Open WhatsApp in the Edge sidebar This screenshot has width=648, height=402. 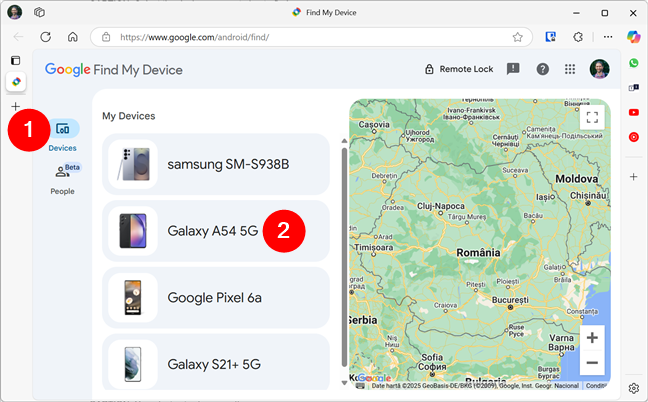tap(634, 63)
